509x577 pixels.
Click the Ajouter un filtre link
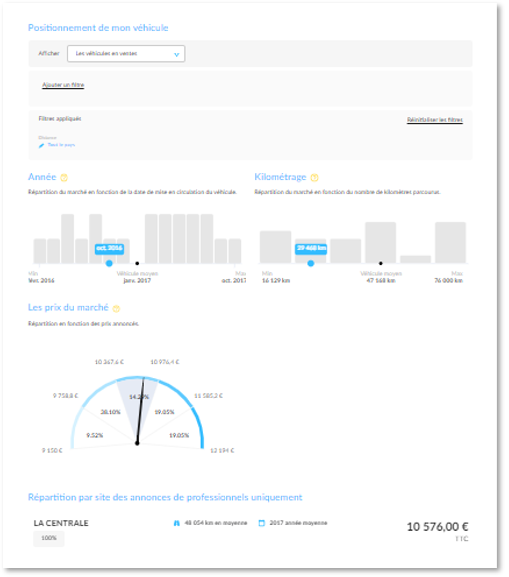tap(63, 85)
